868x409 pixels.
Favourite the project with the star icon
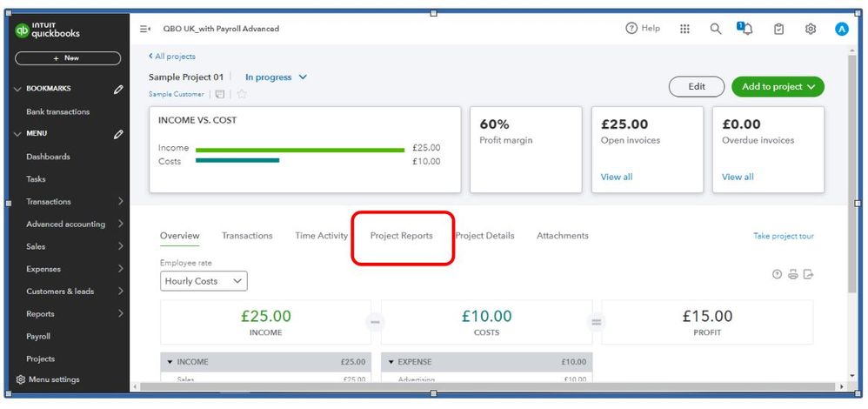click(x=242, y=94)
